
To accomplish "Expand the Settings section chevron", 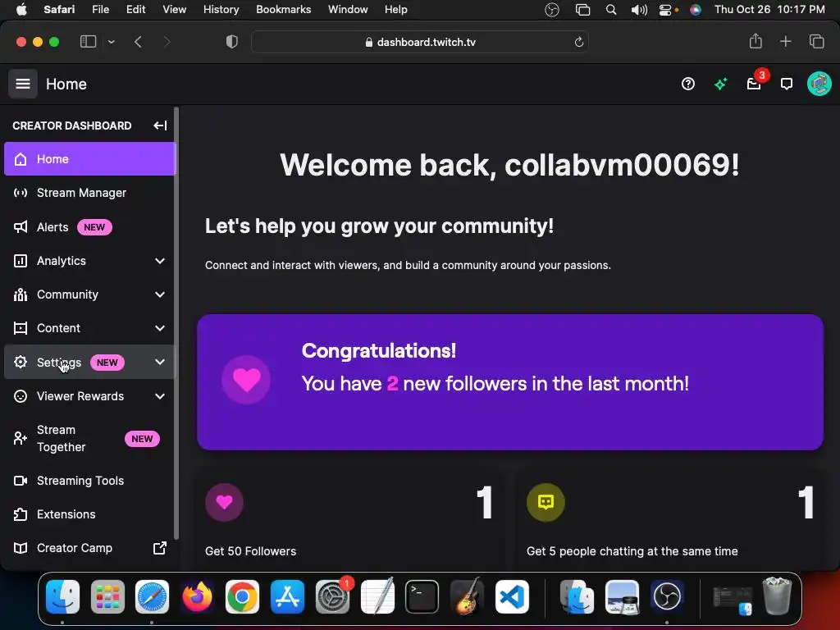I will pos(160,362).
